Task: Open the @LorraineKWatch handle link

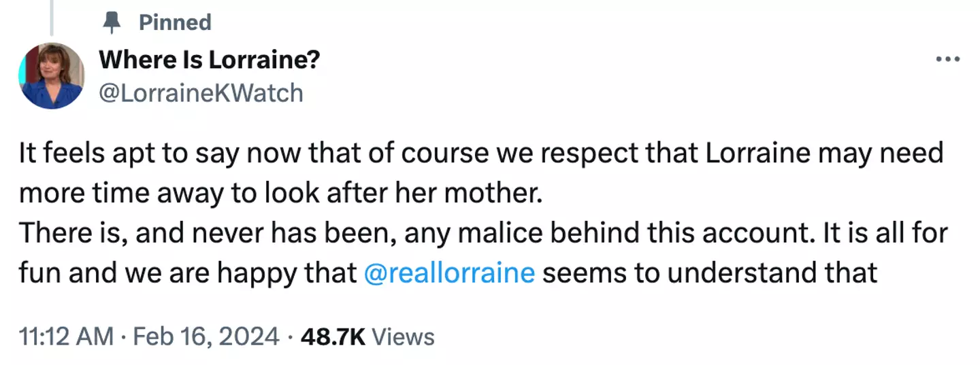Action: coord(201,92)
